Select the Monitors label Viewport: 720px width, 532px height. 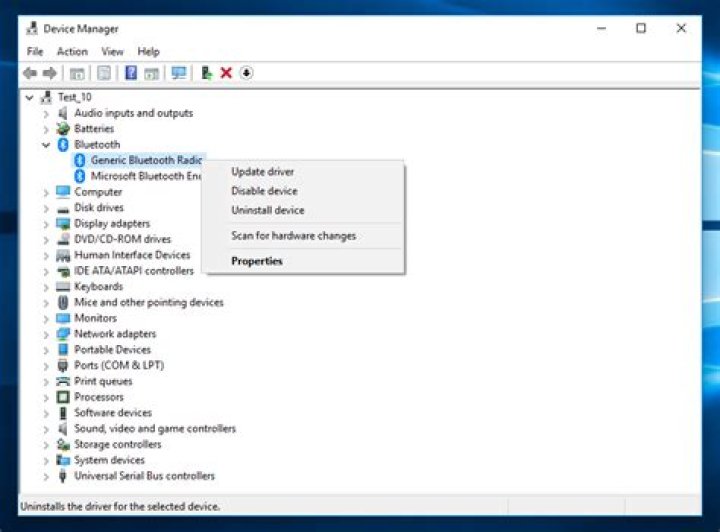pyautogui.click(x=96, y=318)
